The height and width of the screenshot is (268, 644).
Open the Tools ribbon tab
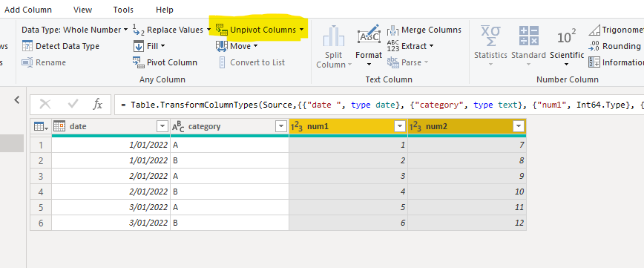123,10
